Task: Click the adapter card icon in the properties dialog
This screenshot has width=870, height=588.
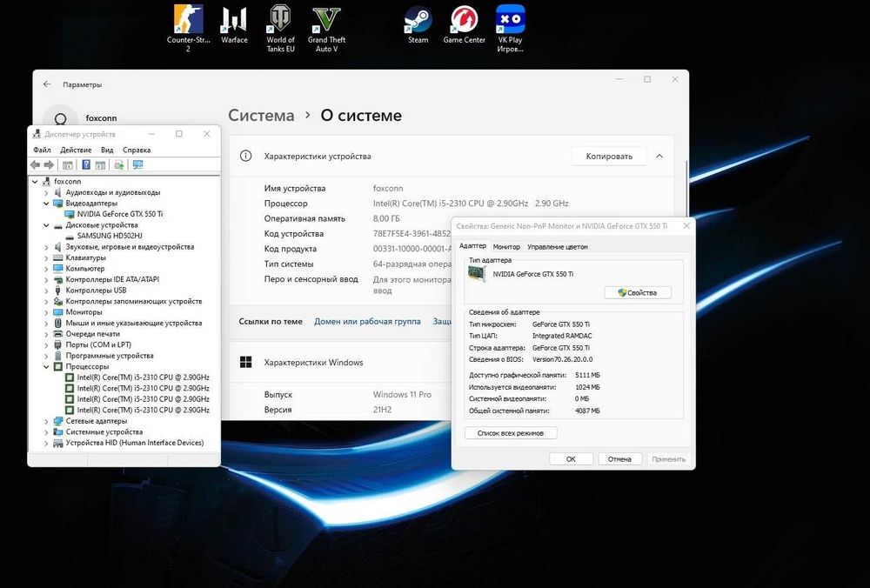Action: (x=477, y=274)
